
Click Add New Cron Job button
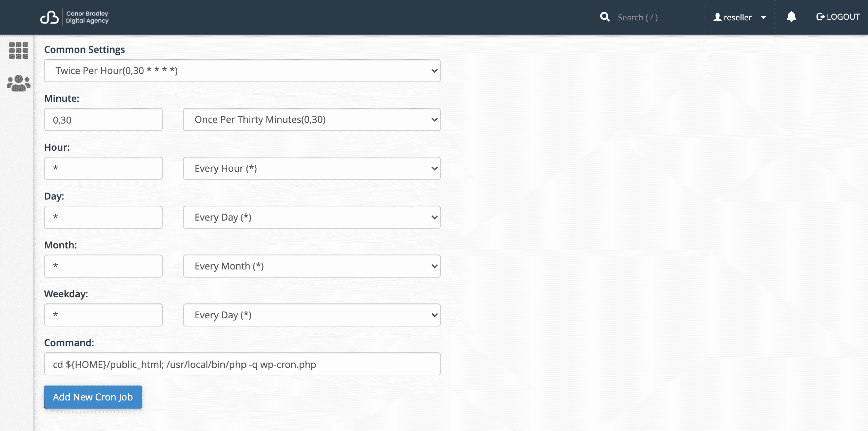93,397
